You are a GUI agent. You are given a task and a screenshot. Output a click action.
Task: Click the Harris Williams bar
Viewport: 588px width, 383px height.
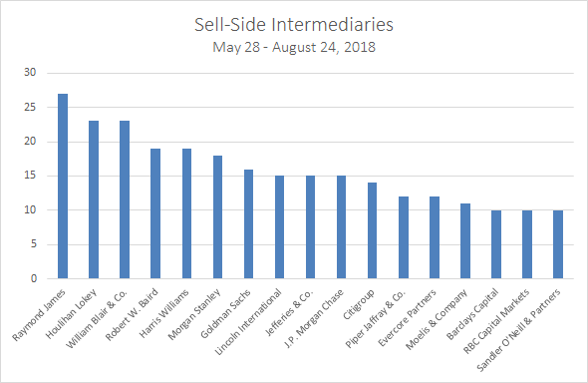(x=186, y=213)
